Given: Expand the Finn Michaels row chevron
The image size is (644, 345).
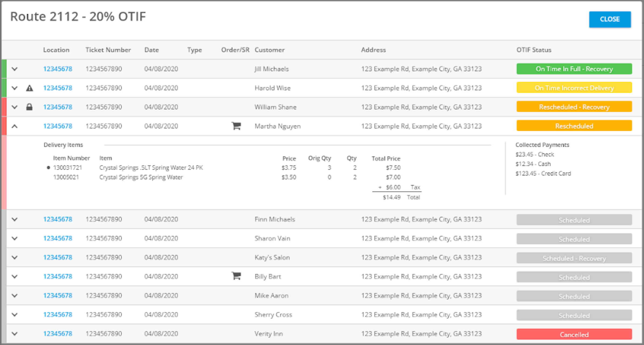Looking at the screenshot, I should (x=15, y=219).
